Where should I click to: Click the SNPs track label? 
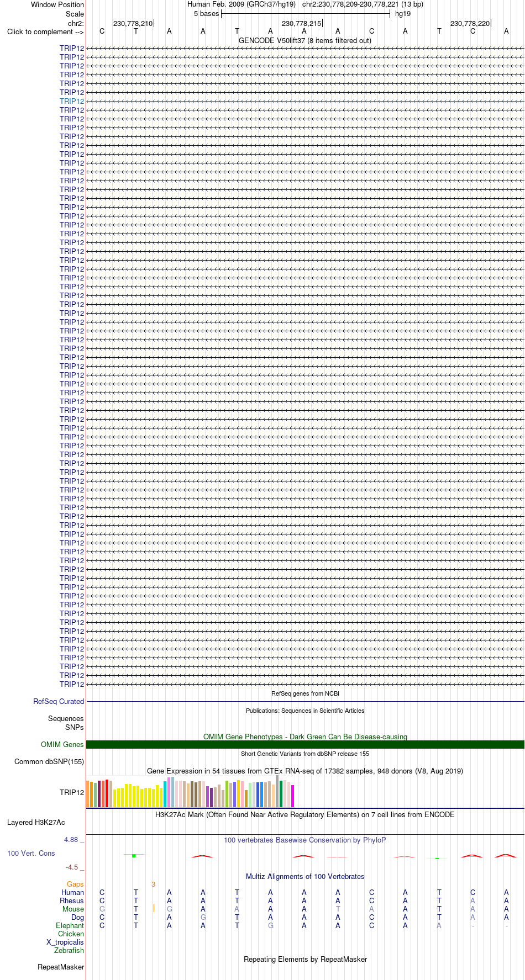click(x=74, y=727)
